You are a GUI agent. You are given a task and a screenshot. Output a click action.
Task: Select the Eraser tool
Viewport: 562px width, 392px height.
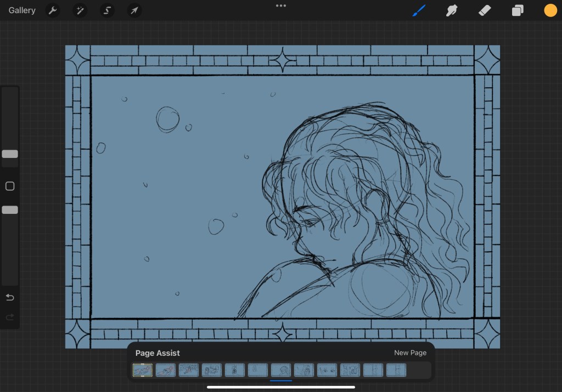484,10
